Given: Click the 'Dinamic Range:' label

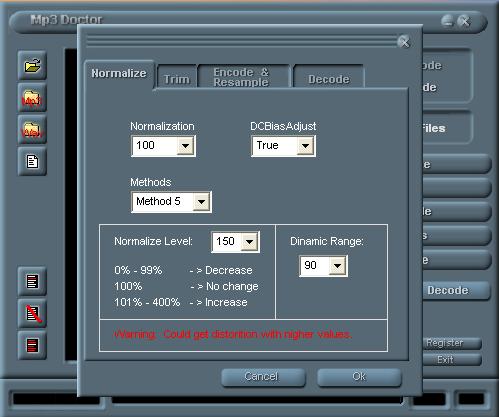Looking at the screenshot, I should coord(327,241).
